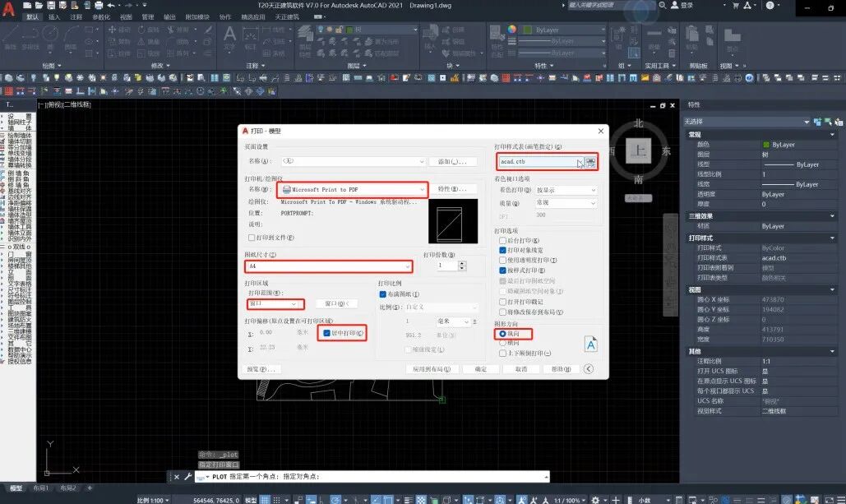The width and height of the screenshot is (846, 504).
Task: Click the Save icon in quick access toolbar
Action: [x=51, y=6]
